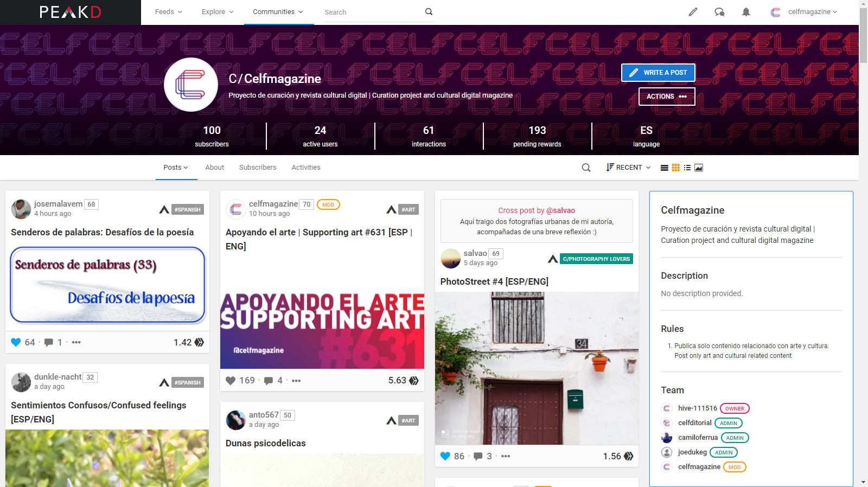This screenshot has width=868, height=487.
Task: Open camiloferrua team member profile
Action: tap(698, 438)
